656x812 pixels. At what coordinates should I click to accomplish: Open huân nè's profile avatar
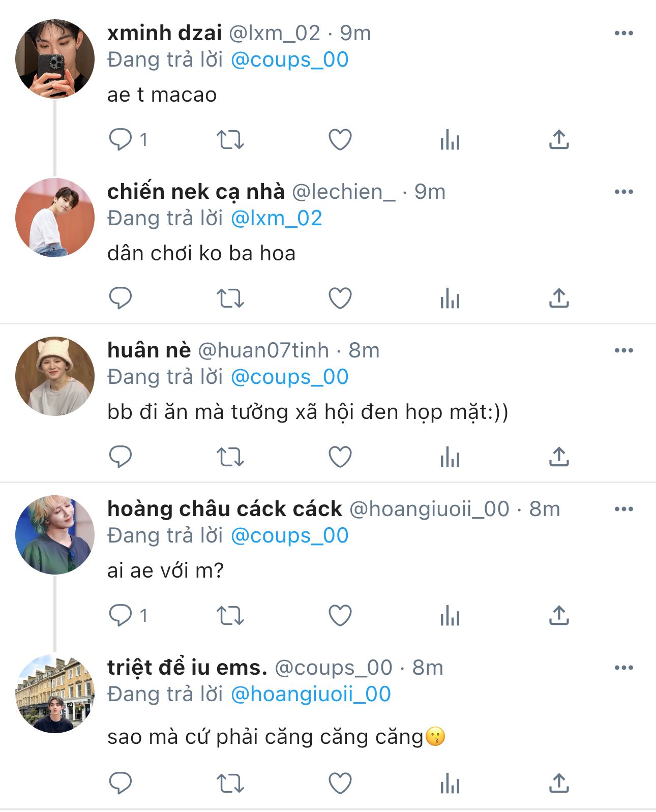coord(55,376)
